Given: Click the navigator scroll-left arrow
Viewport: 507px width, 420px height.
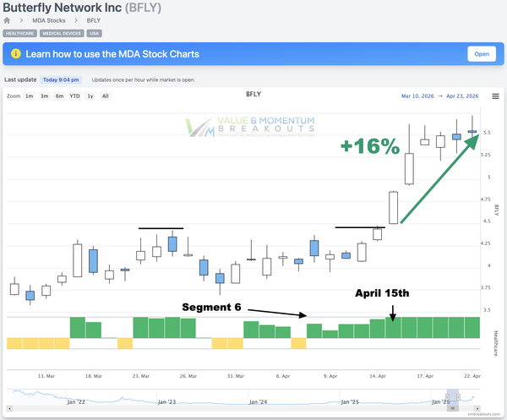Looking at the screenshot, I should point(9,408).
